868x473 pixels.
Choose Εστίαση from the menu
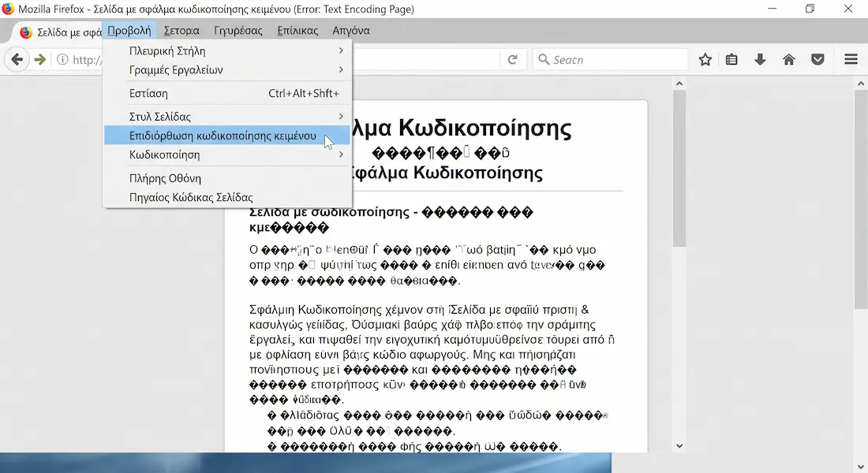pyautogui.click(x=227, y=93)
